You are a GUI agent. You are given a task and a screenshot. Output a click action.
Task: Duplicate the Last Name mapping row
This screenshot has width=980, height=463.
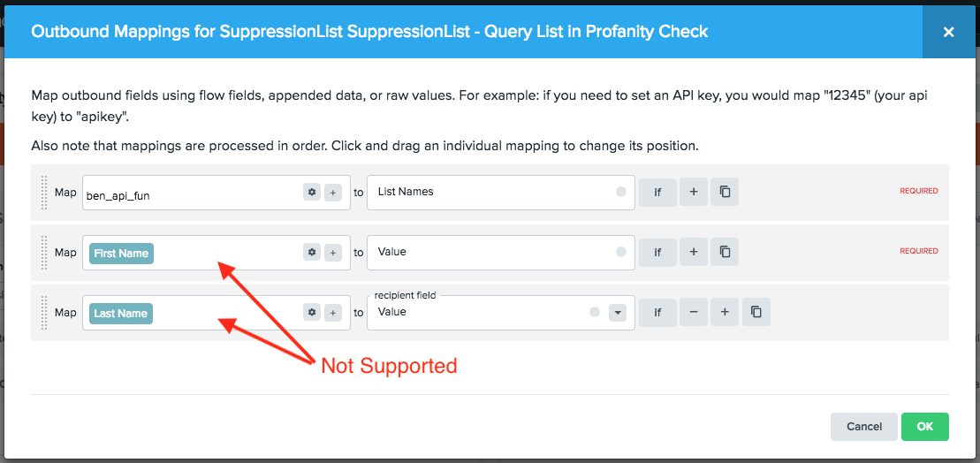[x=756, y=312]
